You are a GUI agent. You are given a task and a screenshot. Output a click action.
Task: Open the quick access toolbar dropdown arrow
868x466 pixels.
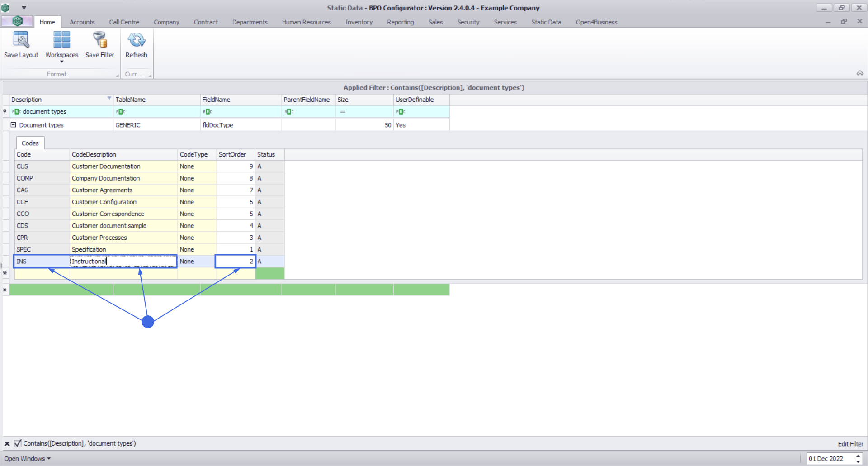[24, 8]
